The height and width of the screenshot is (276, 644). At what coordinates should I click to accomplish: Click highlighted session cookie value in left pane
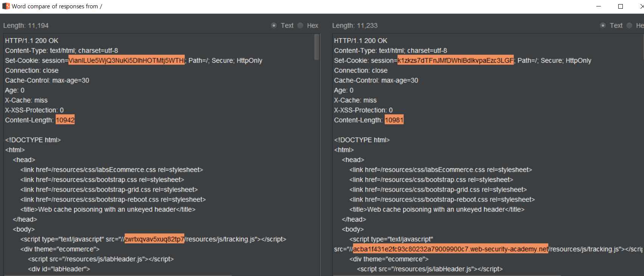[x=126, y=60]
